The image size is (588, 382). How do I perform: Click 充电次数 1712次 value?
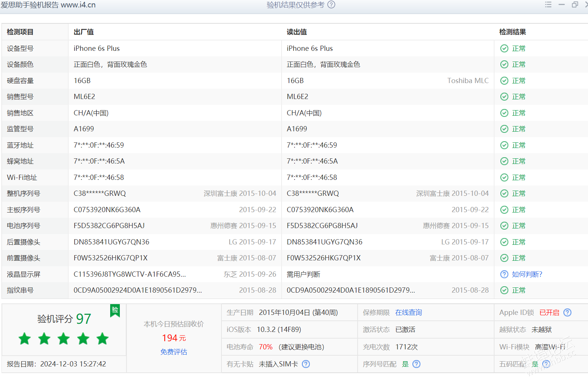[407, 347]
